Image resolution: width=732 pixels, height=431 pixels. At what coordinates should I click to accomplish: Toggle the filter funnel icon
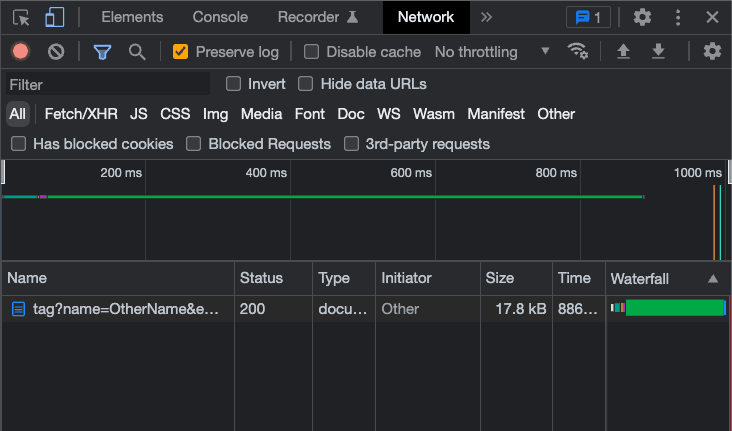coord(102,52)
